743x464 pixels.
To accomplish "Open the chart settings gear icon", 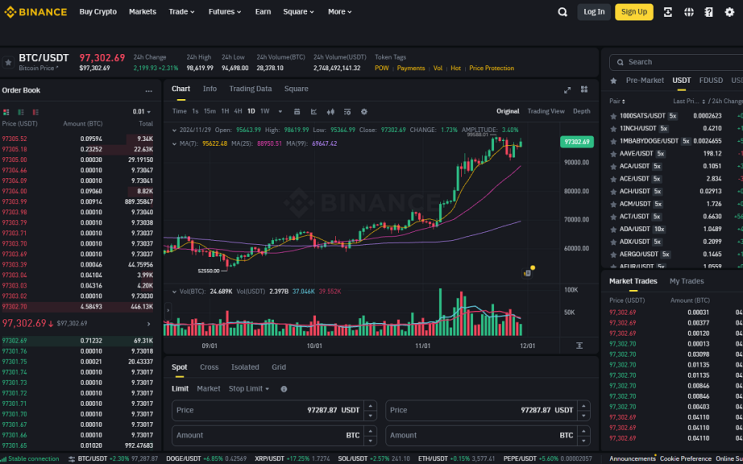I will [364, 112].
